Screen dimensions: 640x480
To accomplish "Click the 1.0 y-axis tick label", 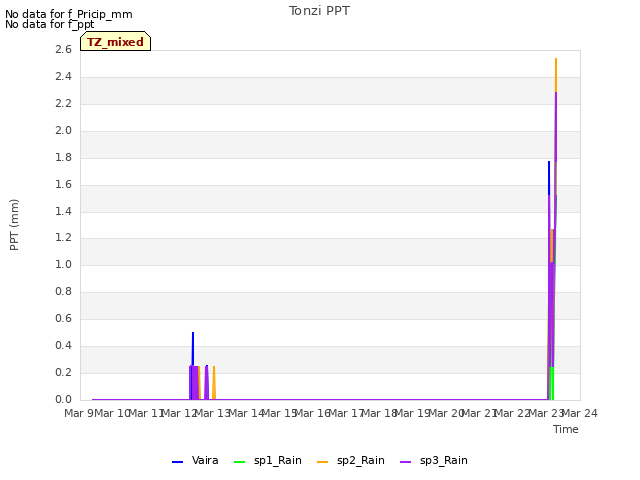I will (63, 264).
